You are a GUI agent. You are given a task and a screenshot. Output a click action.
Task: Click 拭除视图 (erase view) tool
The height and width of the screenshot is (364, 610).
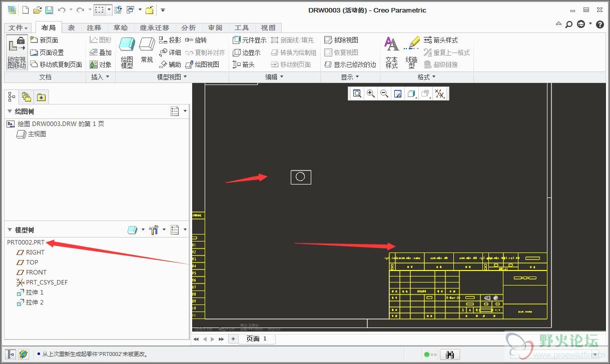[341, 40]
